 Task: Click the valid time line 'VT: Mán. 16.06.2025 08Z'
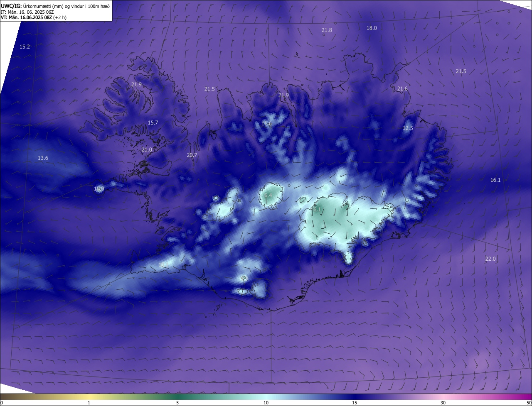point(26,17)
